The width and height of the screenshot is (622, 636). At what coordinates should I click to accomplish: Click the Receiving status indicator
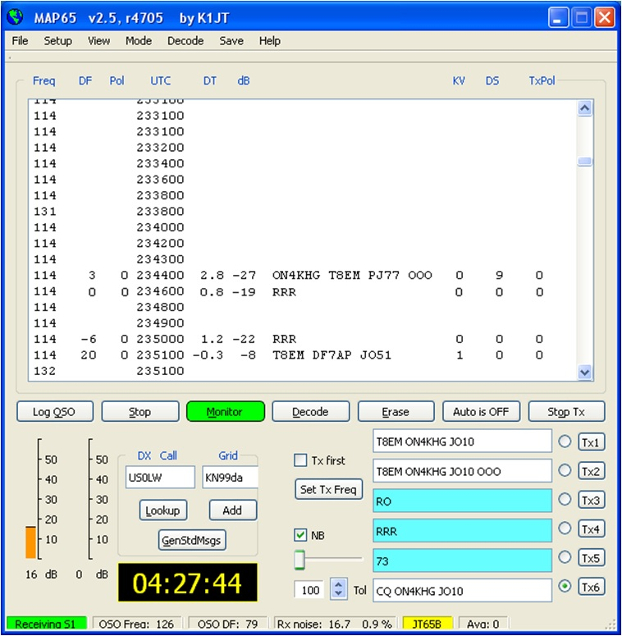click(x=46, y=623)
